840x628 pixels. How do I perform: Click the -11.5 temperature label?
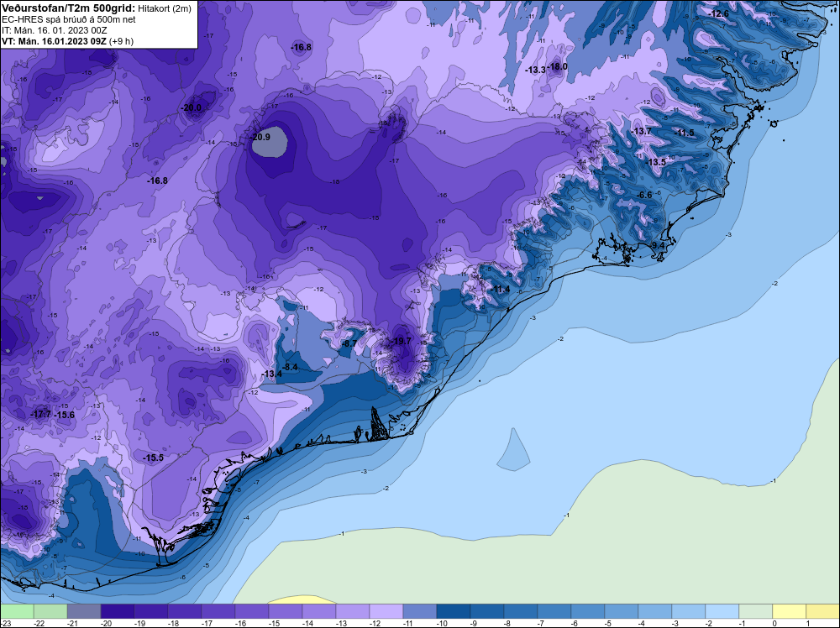684,133
